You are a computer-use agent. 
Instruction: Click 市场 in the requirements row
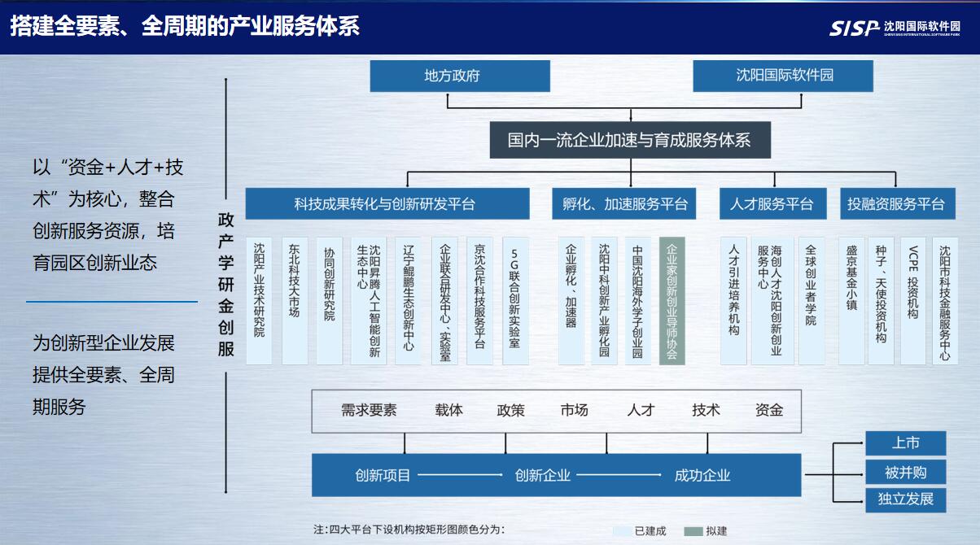574,410
